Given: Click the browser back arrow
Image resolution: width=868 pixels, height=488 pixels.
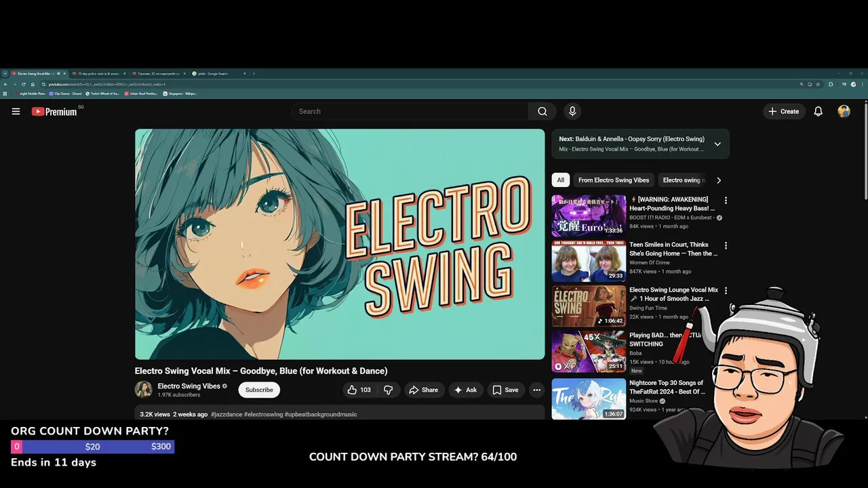Looking at the screenshot, I should 5,84.
